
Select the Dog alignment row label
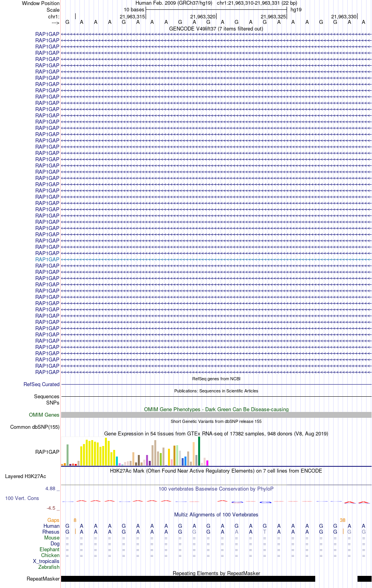click(55, 543)
